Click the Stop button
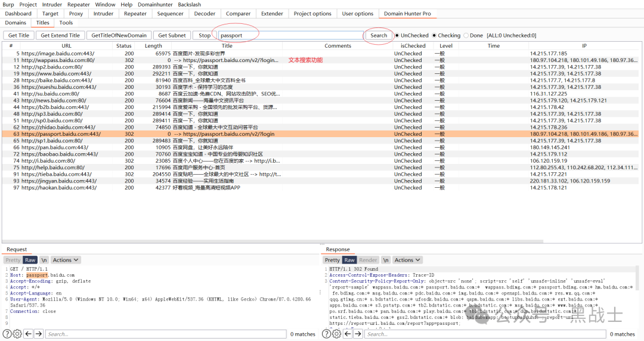Viewport: 644px width, 341px height. tap(204, 35)
